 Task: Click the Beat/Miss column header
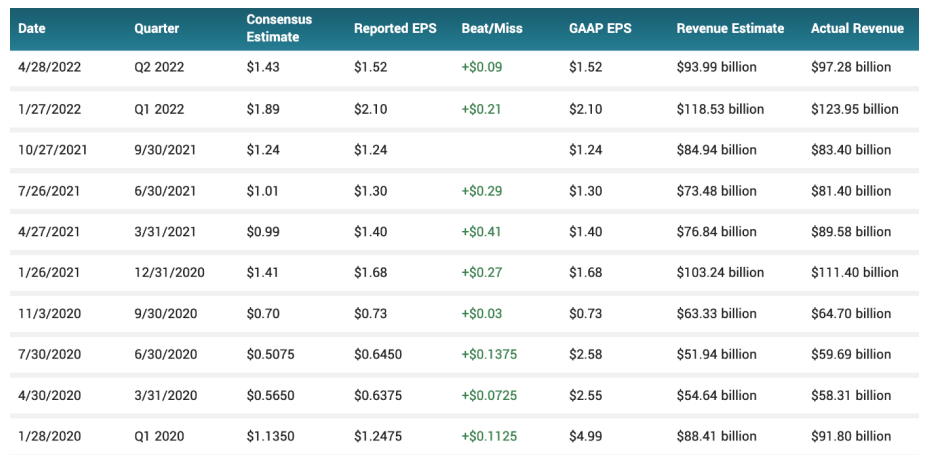point(494,28)
